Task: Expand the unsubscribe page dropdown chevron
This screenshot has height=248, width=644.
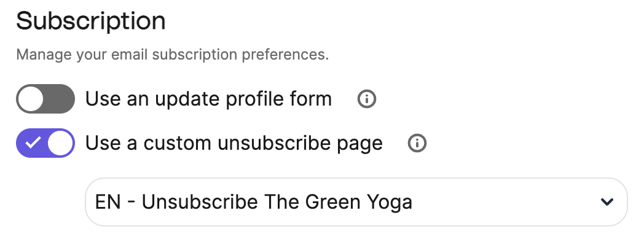Action: coord(607,202)
